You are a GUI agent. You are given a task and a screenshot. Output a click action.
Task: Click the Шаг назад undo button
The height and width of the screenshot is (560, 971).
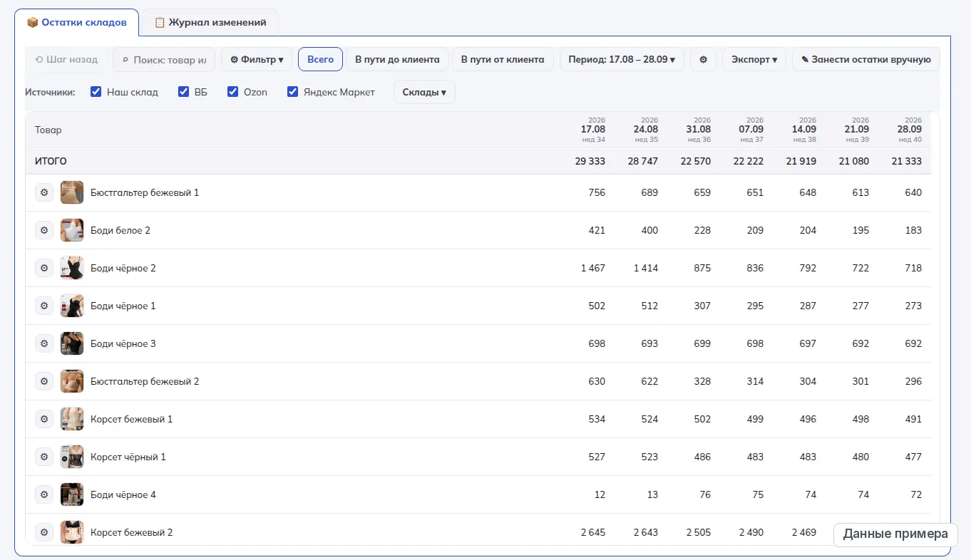66,59
